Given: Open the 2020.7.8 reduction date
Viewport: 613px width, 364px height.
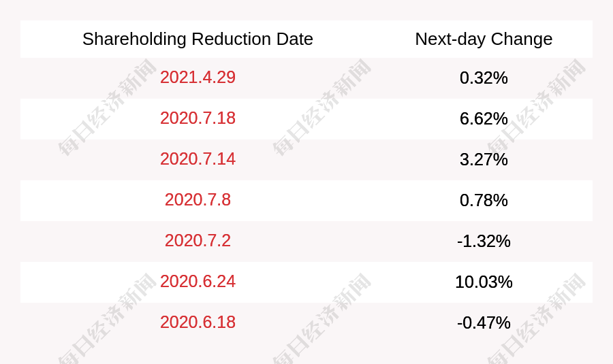Looking at the screenshot, I should tap(198, 200).
